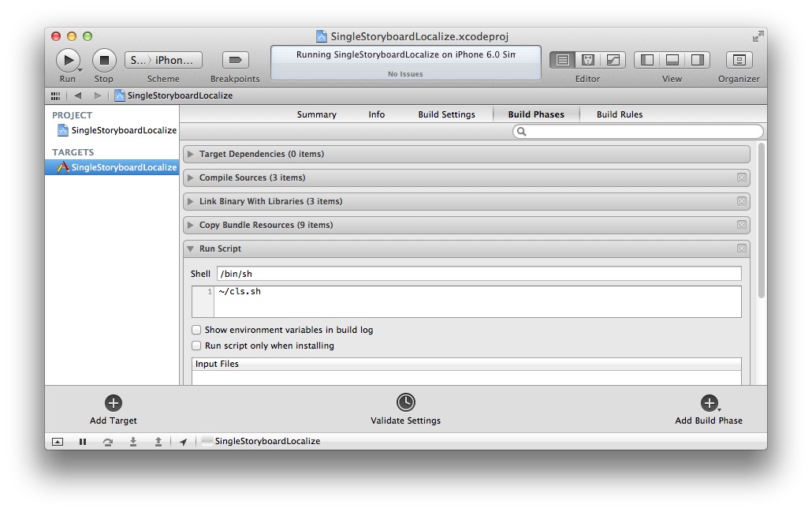The width and height of the screenshot is (812, 512).
Task: Expand the Compile Sources section
Action: (x=190, y=178)
